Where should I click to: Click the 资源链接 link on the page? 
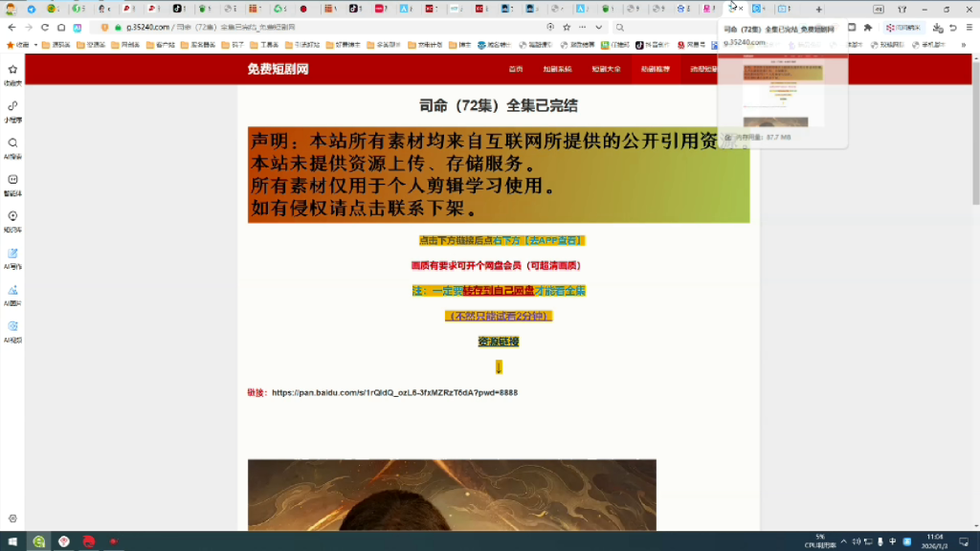click(500, 342)
